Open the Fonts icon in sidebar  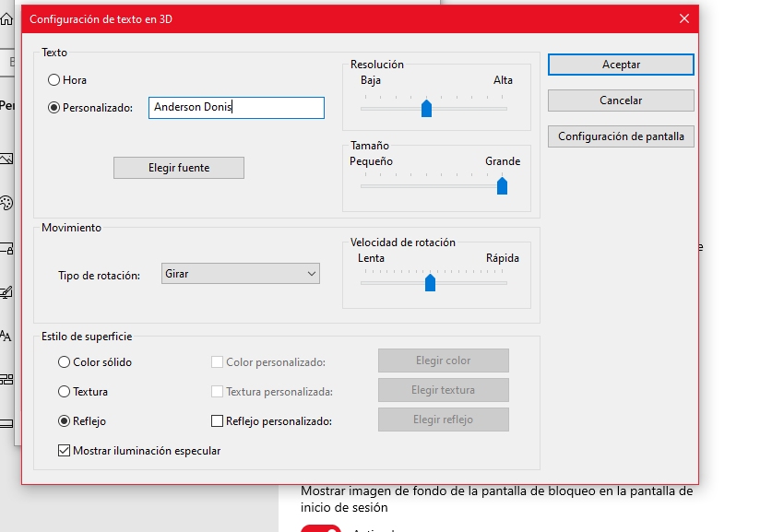(6, 336)
